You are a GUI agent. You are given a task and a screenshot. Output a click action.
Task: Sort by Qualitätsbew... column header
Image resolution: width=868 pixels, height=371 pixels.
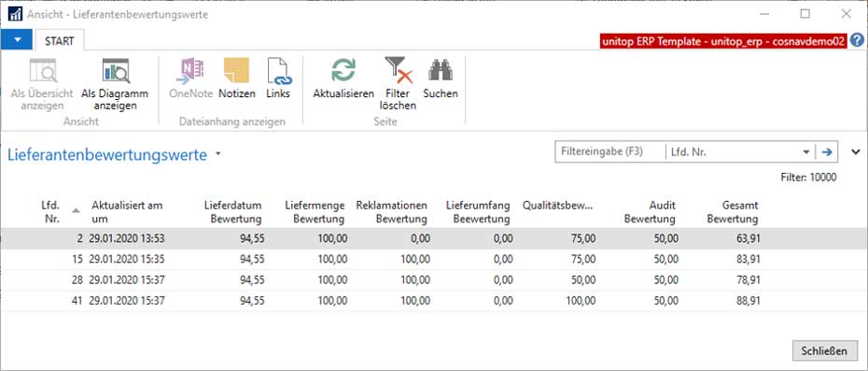(x=558, y=206)
